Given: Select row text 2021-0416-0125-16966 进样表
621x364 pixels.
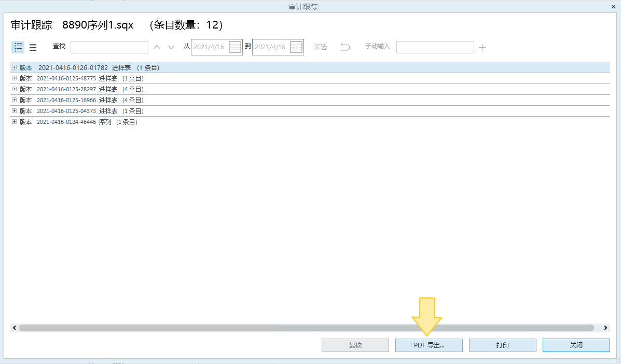Looking at the screenshot, I should (77, 100).
